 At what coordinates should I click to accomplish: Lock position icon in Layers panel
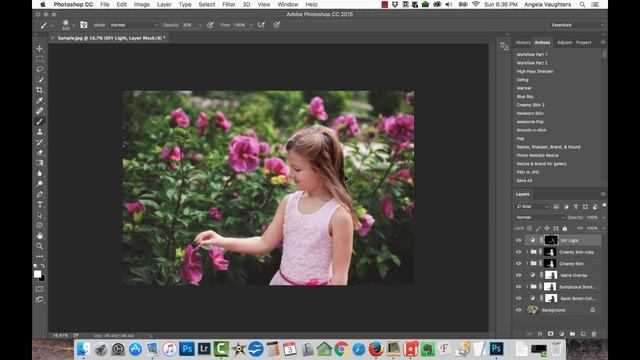(x=547, y=229)
